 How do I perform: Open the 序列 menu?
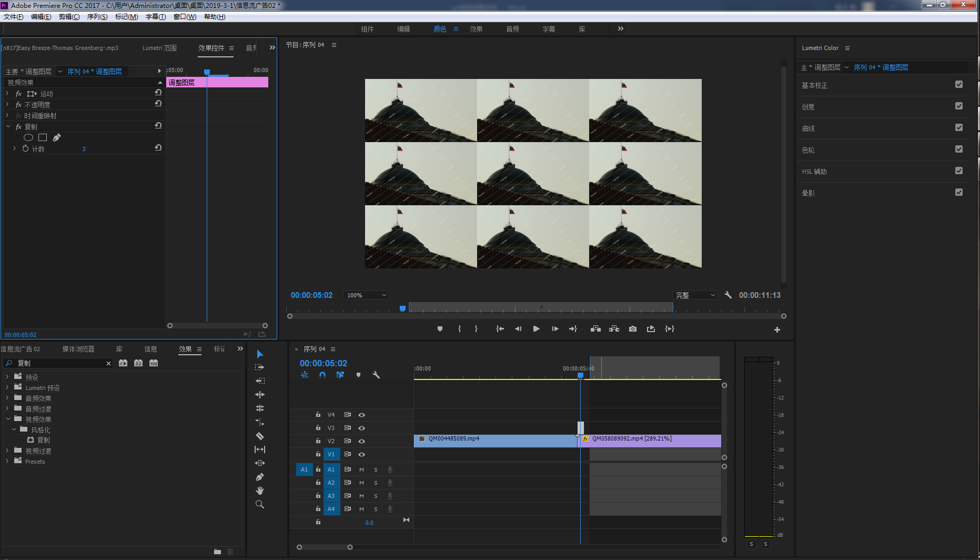[x=97, y=17]
